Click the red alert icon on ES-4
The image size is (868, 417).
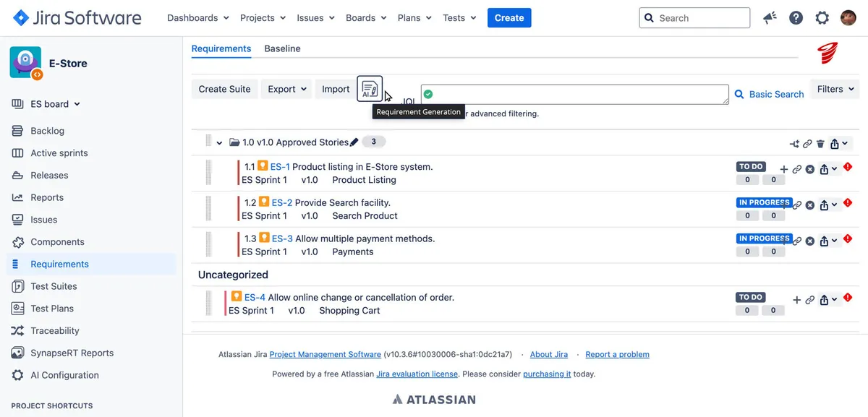(x=848, y=298)
